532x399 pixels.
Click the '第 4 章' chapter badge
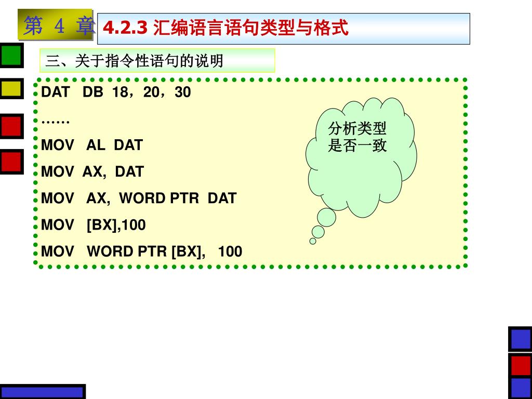(x=55, y=25)
